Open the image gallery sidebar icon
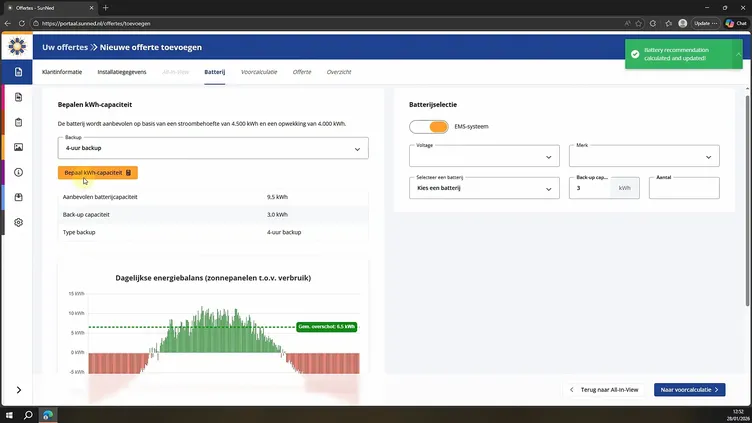Image resolution: width=752 pixels, height=423 pixels. click(18, 147)
